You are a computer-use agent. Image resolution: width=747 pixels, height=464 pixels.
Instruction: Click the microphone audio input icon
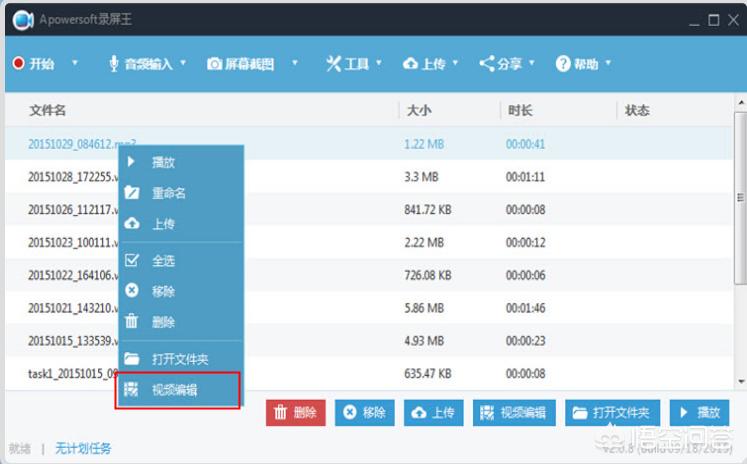click(x=113, y=63)
